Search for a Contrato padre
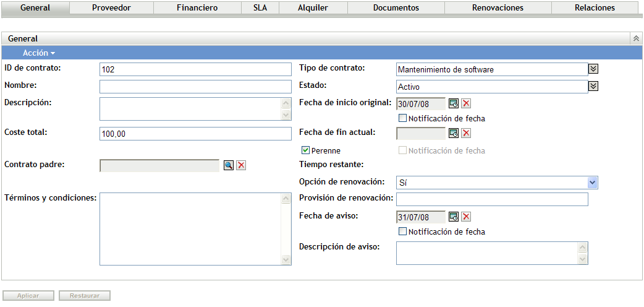Image resolution: width=644 pixels, height=307 pixels. point(229,165)
